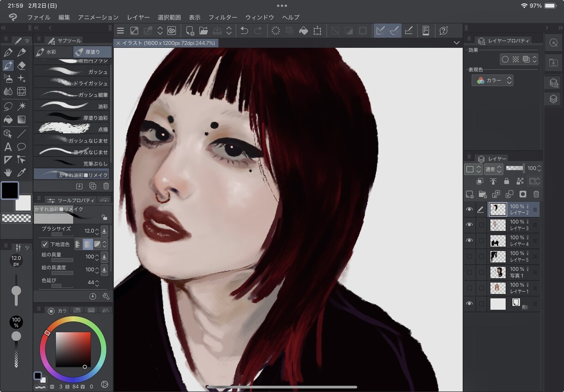The height and width of the screenshot is (392, 564).
Task: Hide レイヤー 2 with its eye icon
Action: (469, 209)
